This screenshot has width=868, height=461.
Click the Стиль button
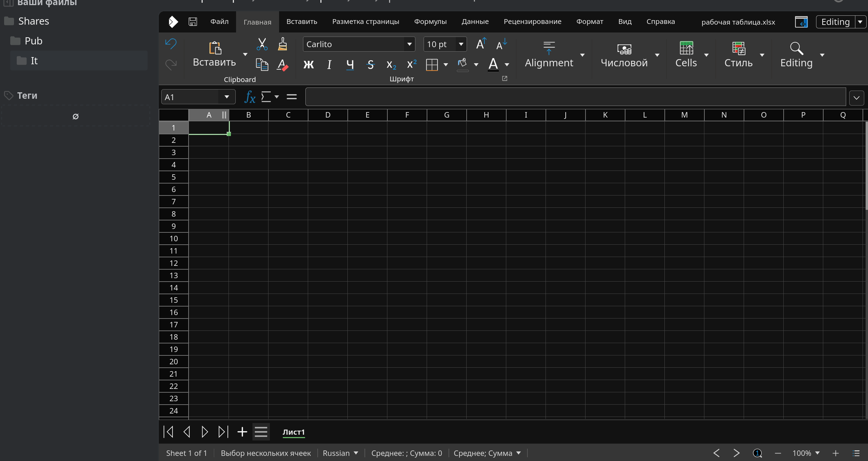pyautogui.click(x=738, y=54)
